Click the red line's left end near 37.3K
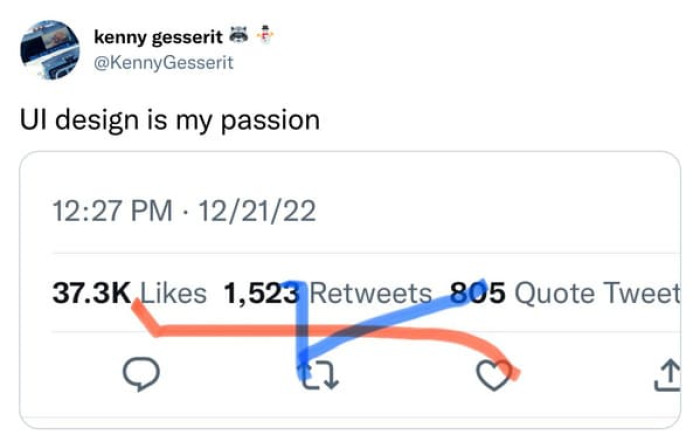700x448 pixels. click(x=136, y=302)
